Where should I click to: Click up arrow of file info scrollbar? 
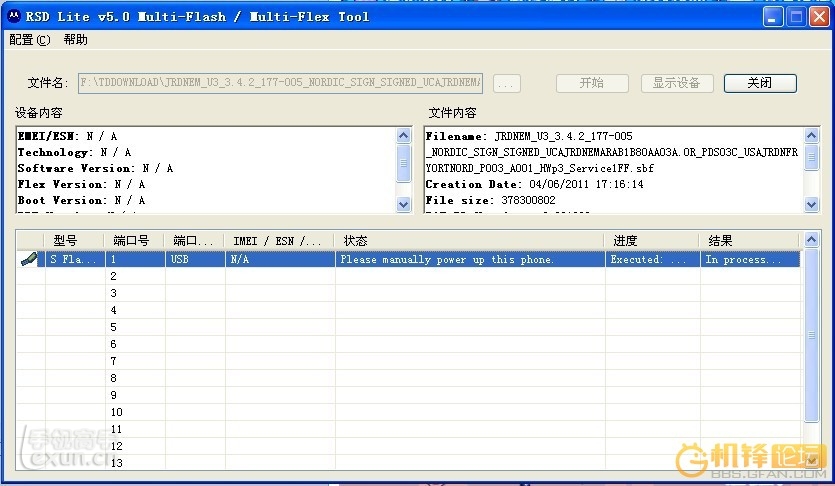click(811, 136)
